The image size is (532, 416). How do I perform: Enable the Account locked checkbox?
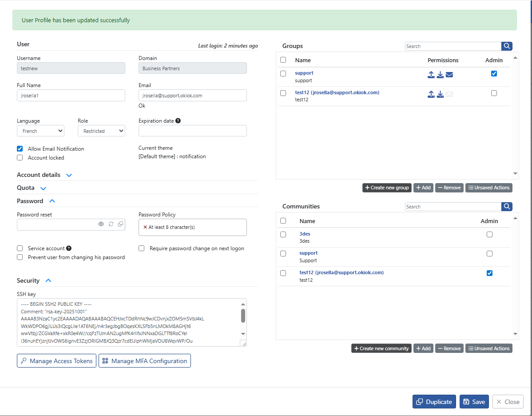20,157
